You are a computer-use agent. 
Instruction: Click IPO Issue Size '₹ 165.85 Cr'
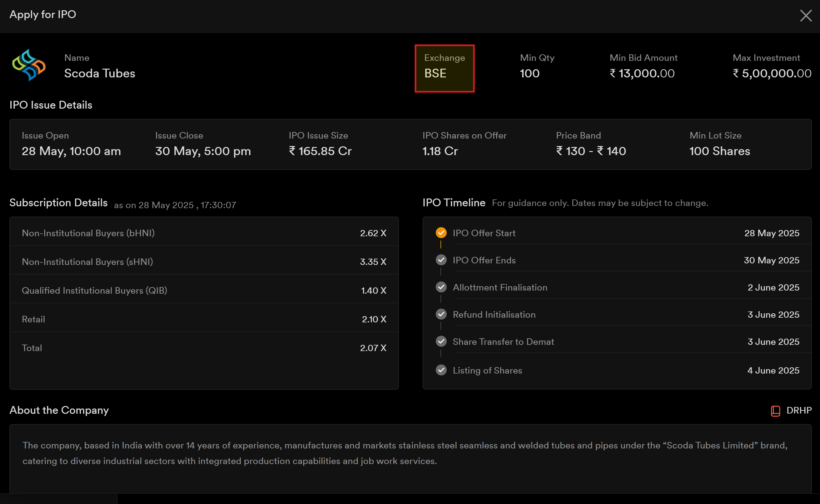pyautogui.click(x=320, y=151)
